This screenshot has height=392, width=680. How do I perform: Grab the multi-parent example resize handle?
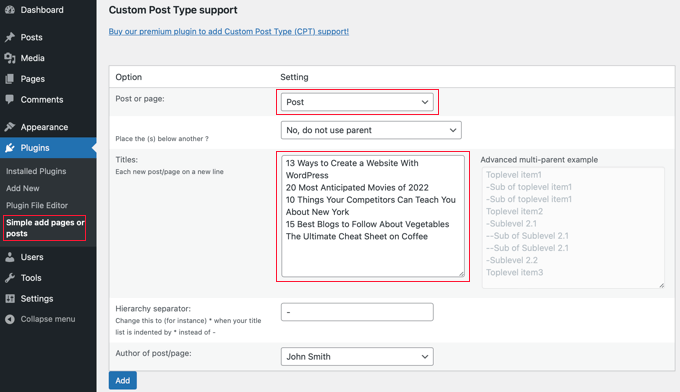click(x=661, y=285)
